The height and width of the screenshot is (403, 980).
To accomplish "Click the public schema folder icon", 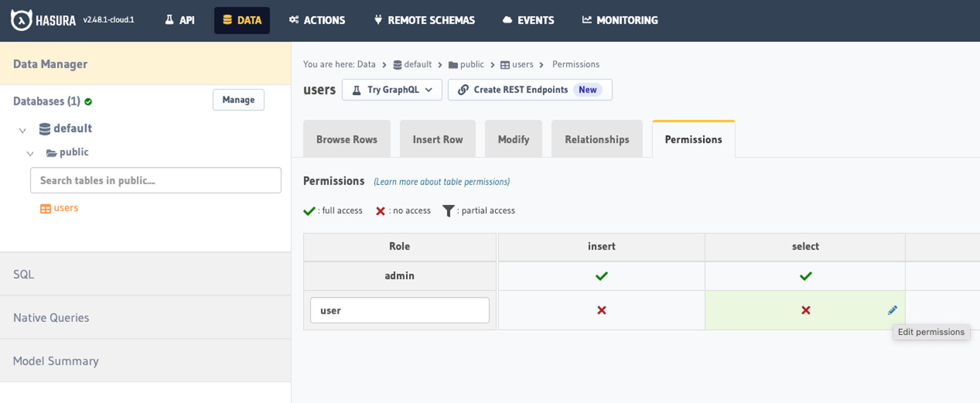I will click(x=52, y=153).
